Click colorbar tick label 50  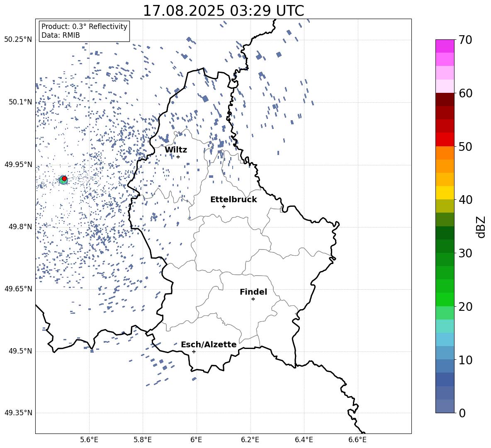pyautogui.click(x=465, y=147)
